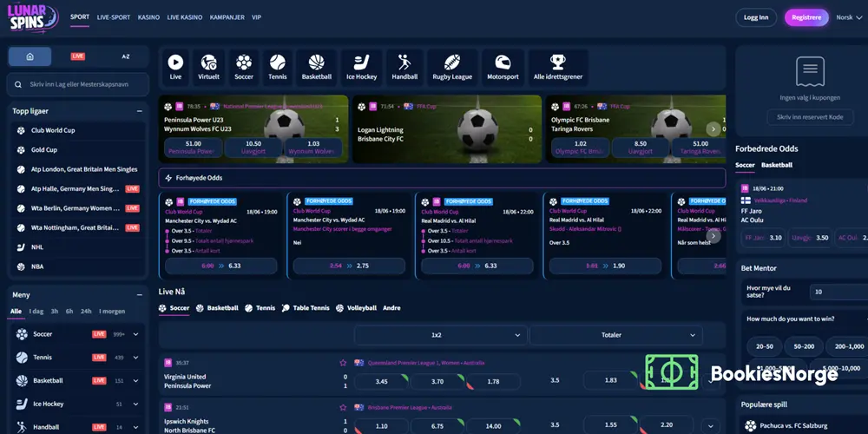This screenshot has width=868, height=434.
Task: Click the home icon in sidebar
Action: coord(30,56)
